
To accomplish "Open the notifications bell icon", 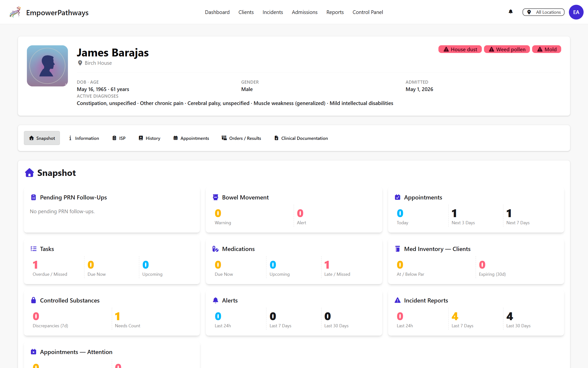I will tap(511, 12).
